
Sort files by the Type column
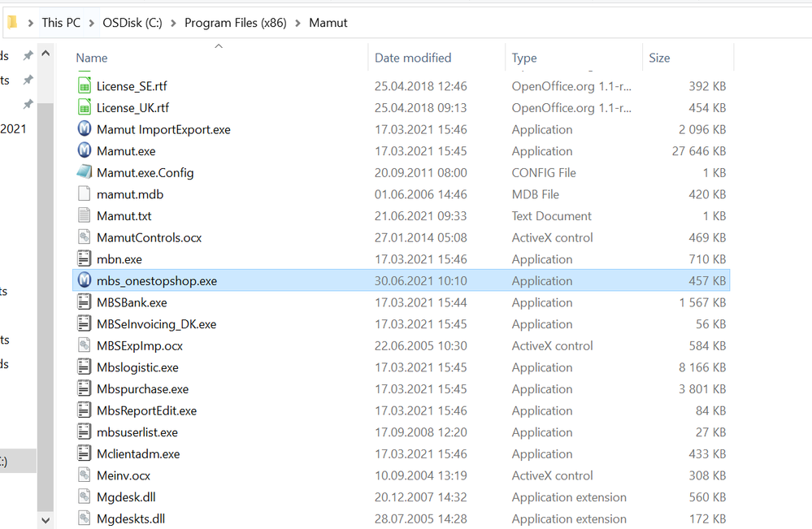tap(524, 58)
